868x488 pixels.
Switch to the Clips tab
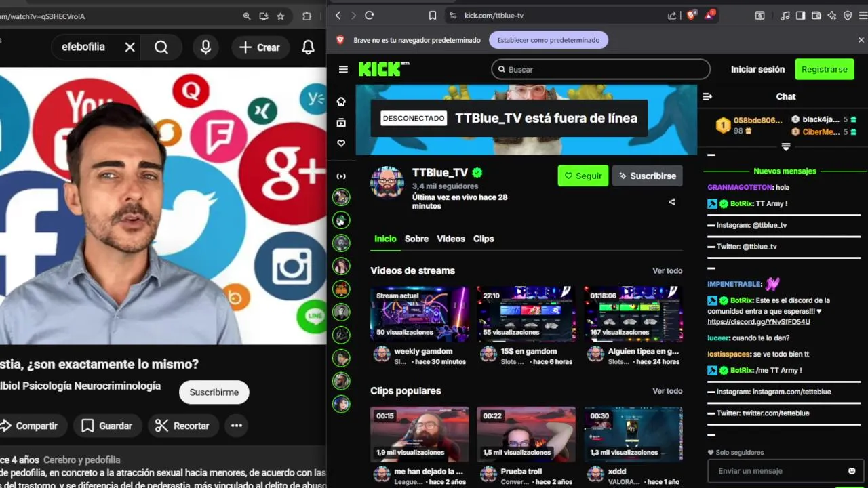tap(484, 239)
